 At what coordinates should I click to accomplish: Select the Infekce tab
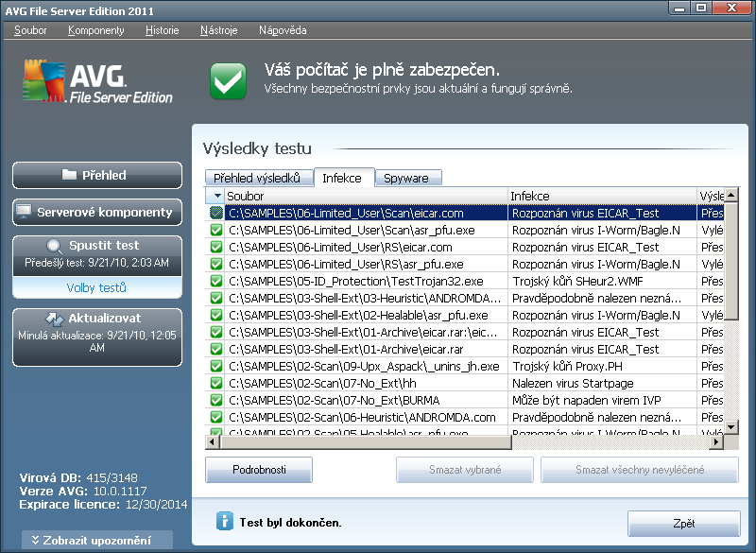pyautogui.click(x=344, y=178)
